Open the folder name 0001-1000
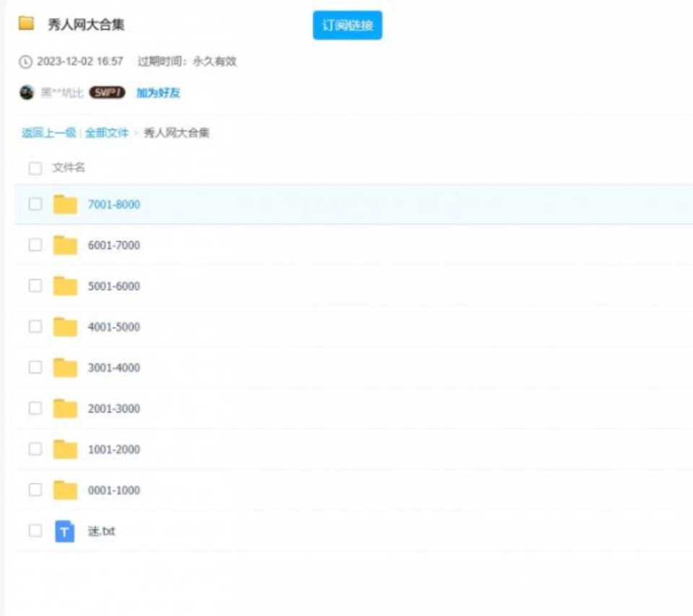The height and width of the screenshot is (616, 693). (x=114, y=490)
